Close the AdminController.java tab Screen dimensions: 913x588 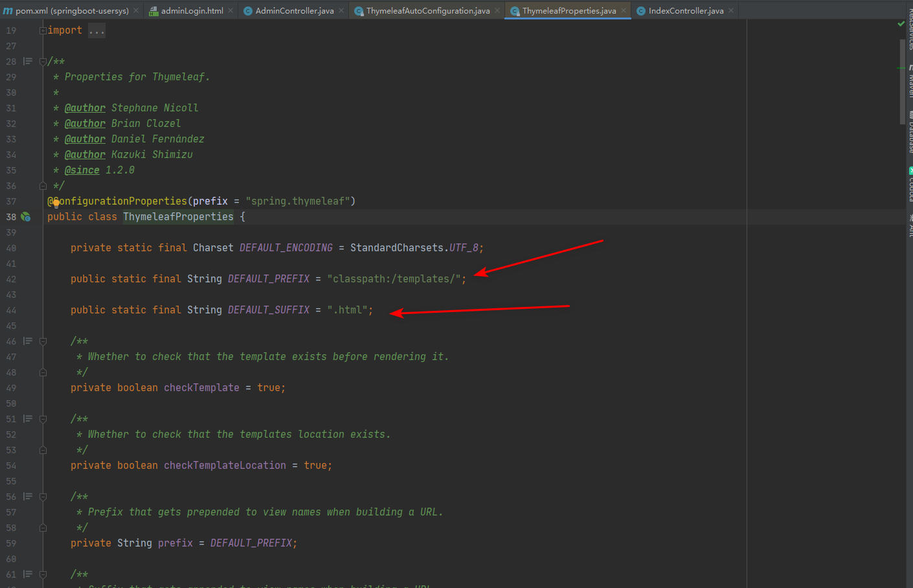pyautogui.click(x=341, y=10)
